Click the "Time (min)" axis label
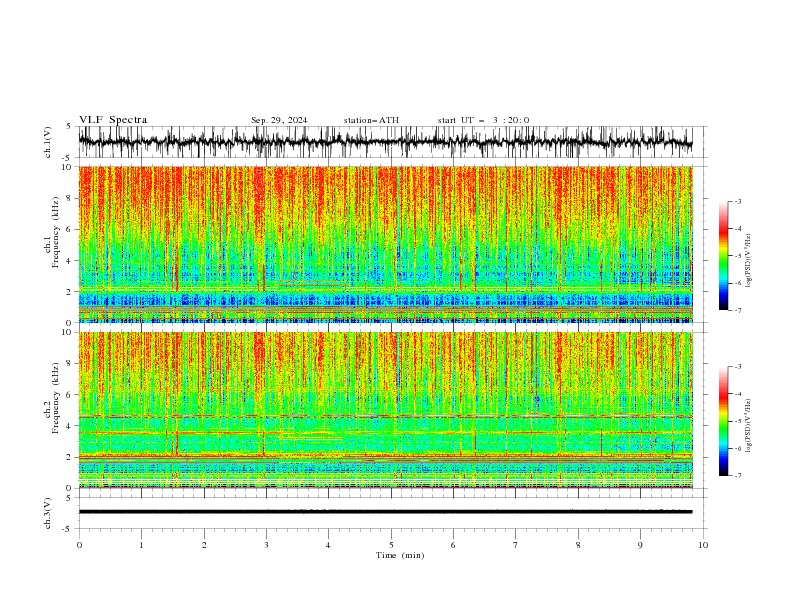 (400, 555)
